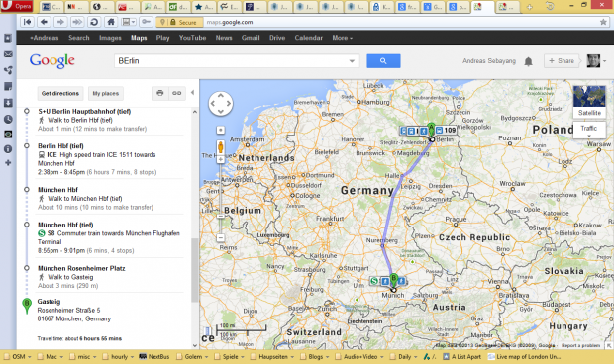Image resolution: width=614 pixels, height=364 pixels.
Task: Click the green marker A at Berlin
Action: (x=431, y=130)
